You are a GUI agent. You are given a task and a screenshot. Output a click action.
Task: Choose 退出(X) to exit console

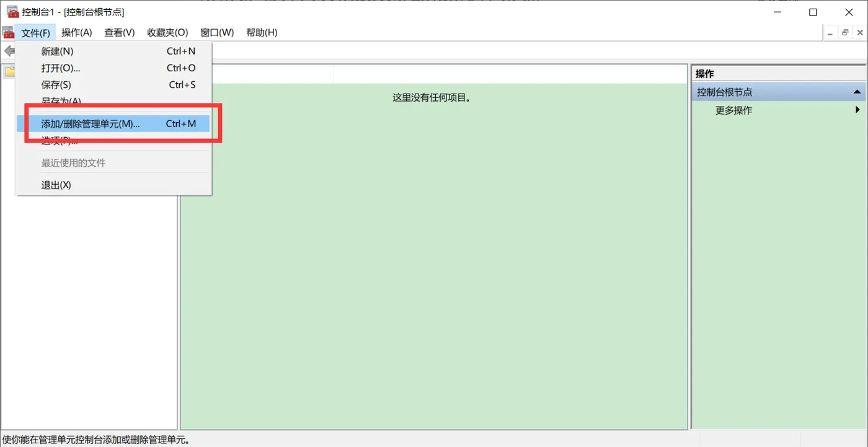click(113, 185)
